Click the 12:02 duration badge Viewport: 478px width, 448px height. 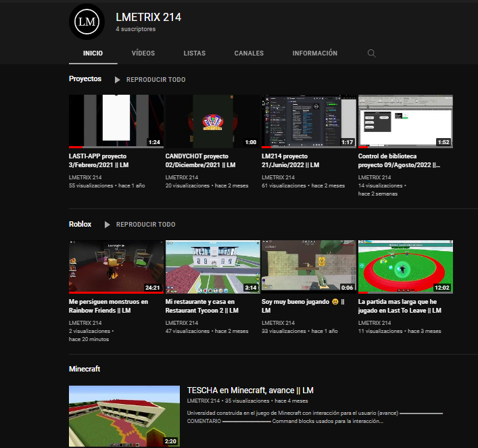tap(442, 288)
